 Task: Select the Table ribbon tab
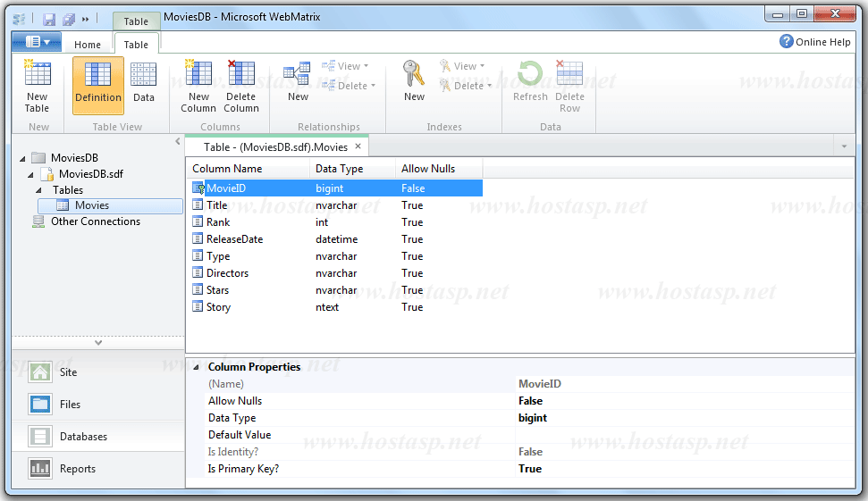coord(136,45)
